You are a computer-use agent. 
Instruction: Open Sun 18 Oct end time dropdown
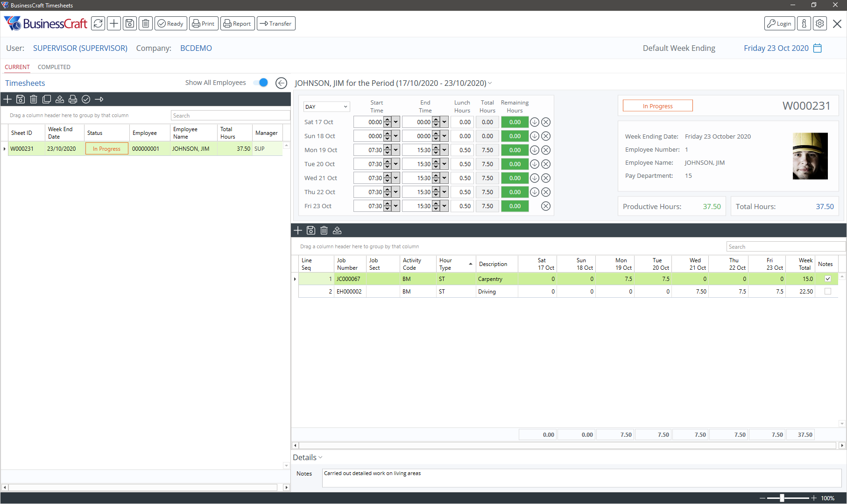coord(445,136)
